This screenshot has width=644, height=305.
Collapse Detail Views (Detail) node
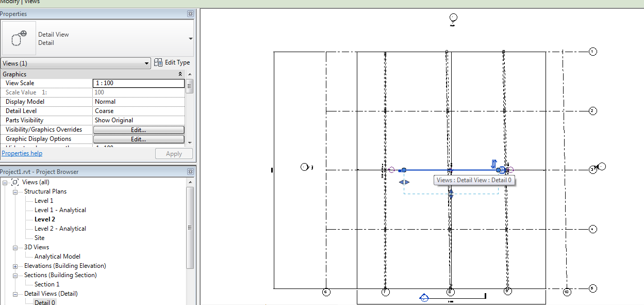[15, 294]
